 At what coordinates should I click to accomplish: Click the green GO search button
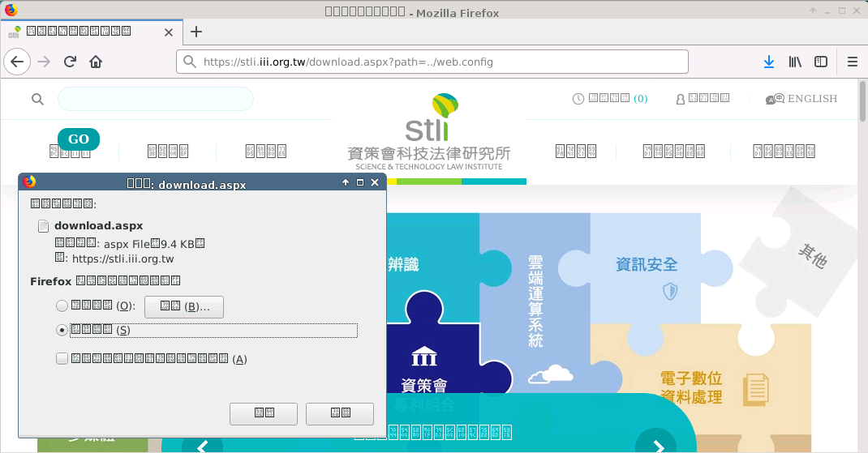[x=79, y=139]
